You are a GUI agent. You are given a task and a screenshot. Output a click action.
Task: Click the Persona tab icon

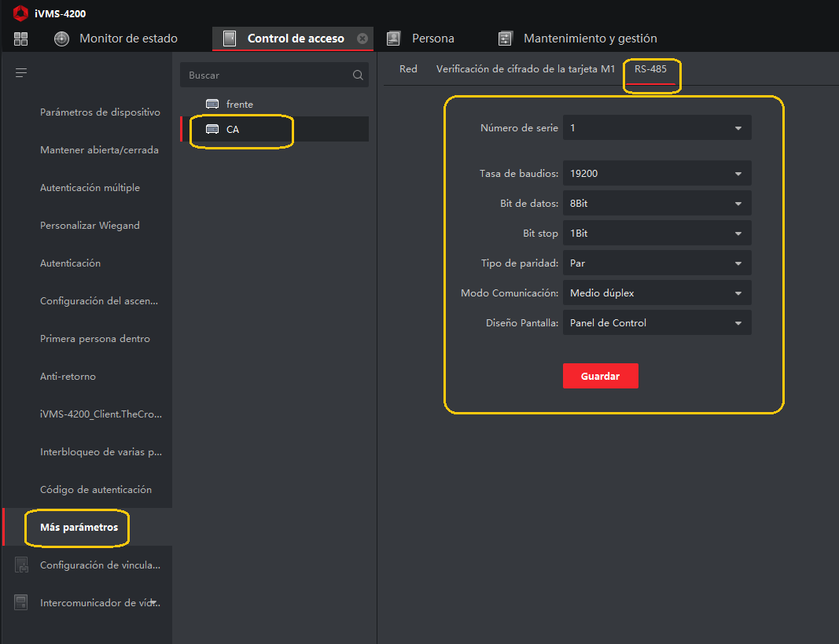pyautogui.click(x=394, y=39)
